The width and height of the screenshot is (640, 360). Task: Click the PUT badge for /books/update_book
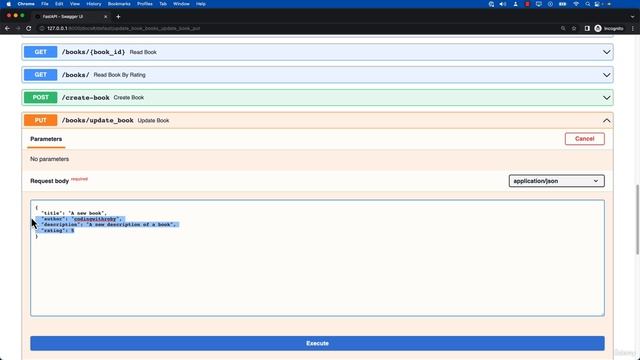click(x=40, y=120)
